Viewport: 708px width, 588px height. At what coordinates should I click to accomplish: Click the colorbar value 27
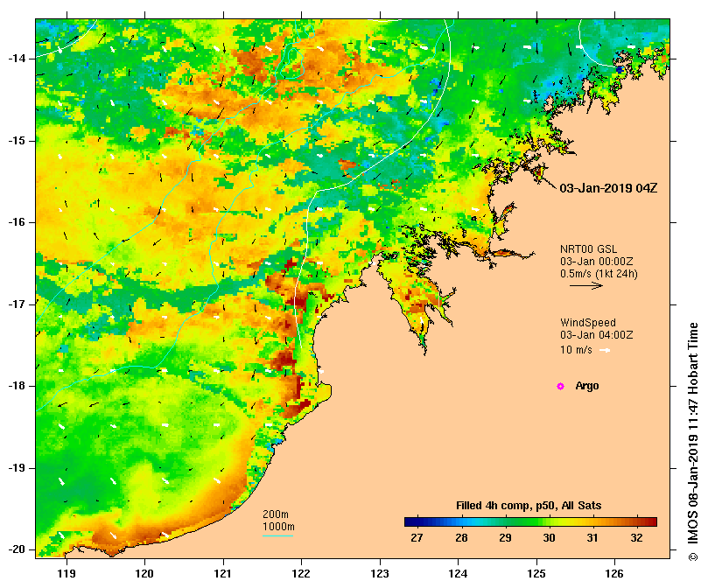417,538
